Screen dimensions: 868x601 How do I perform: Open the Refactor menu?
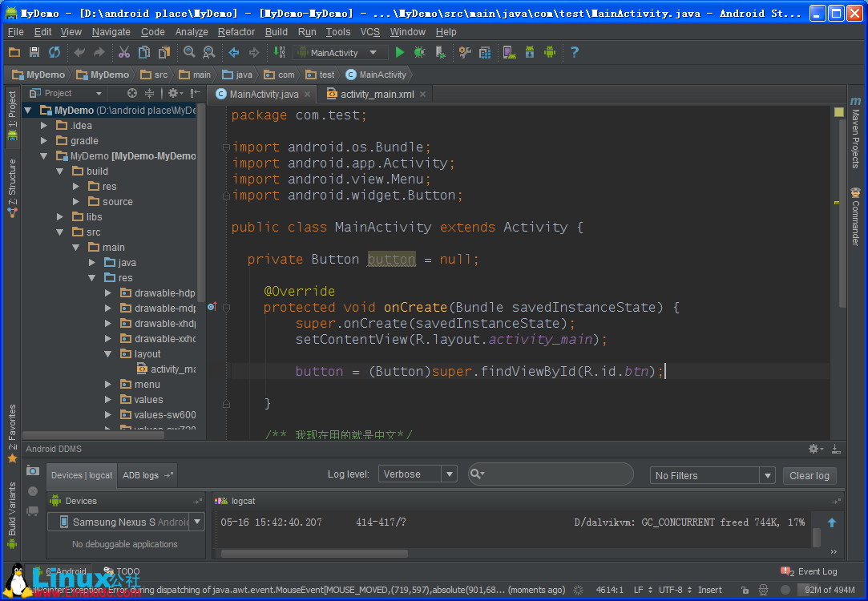pyautogui.click(x=236, y=32)
